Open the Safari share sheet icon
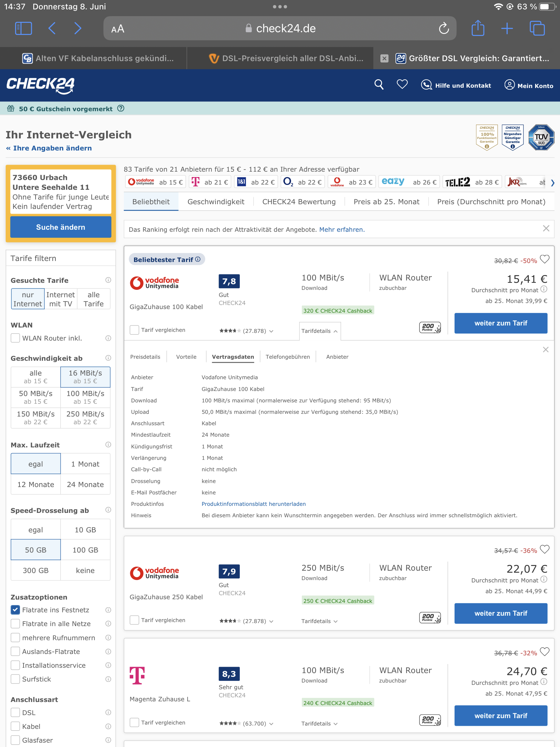The width and height of the screenshot is (560, 747). pos(478,28)
